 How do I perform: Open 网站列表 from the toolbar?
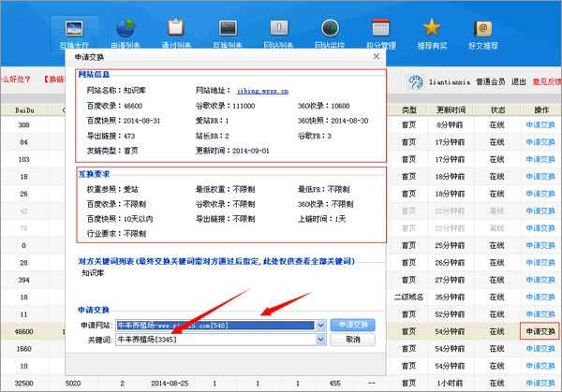coord(279,33)
